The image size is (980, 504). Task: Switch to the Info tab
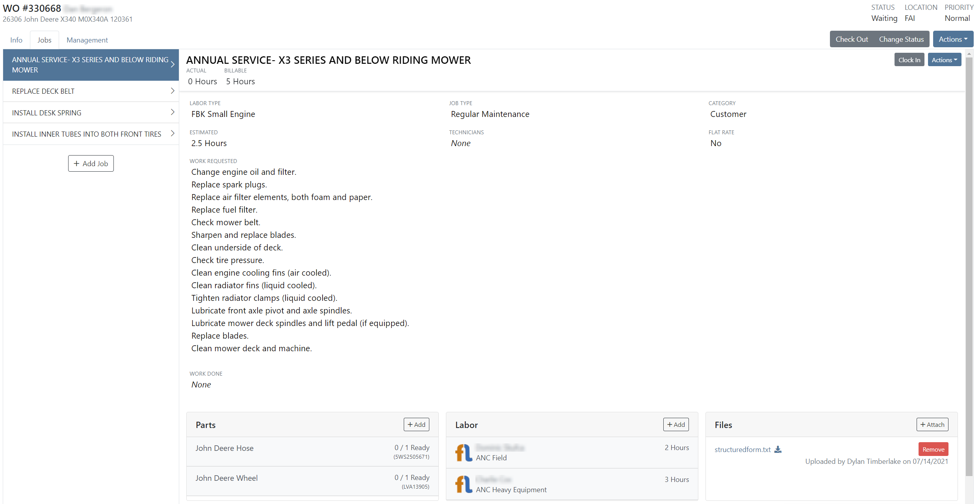16,40
